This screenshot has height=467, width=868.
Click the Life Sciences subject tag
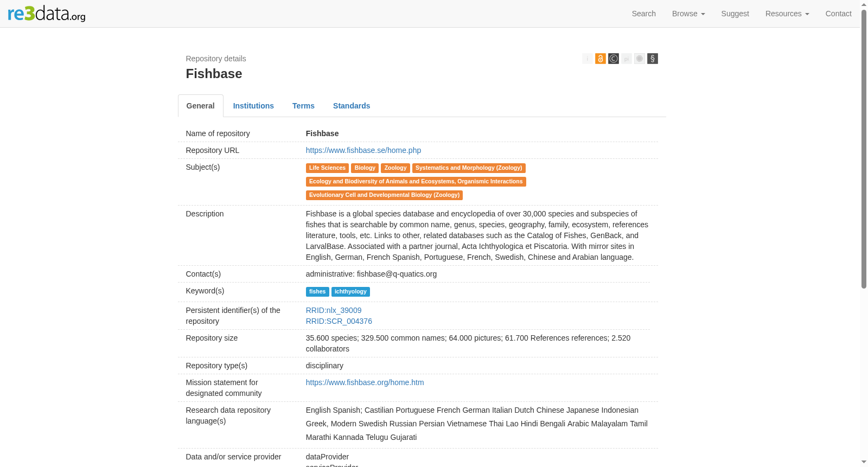coord(327,168)
